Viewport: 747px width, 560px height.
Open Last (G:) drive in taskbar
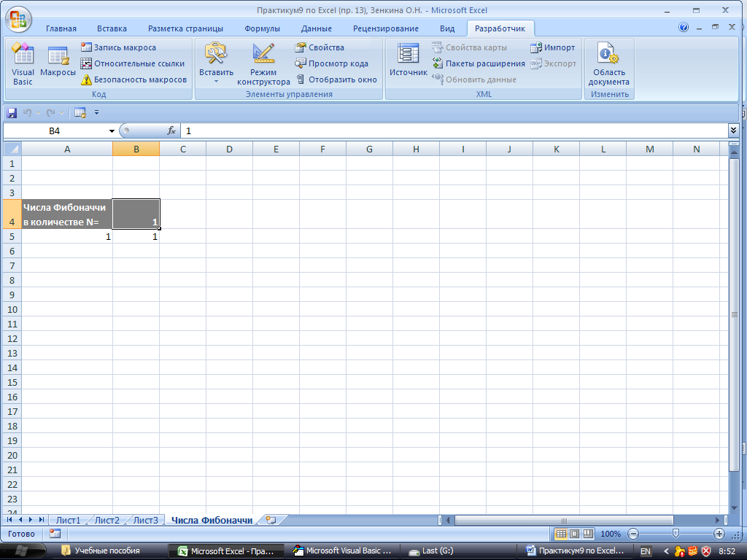(431, 551)
